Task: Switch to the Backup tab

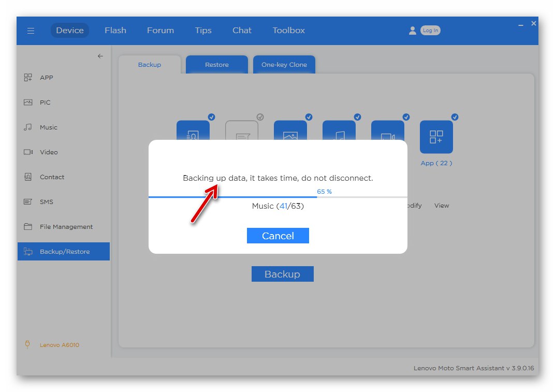Action: 150,64
